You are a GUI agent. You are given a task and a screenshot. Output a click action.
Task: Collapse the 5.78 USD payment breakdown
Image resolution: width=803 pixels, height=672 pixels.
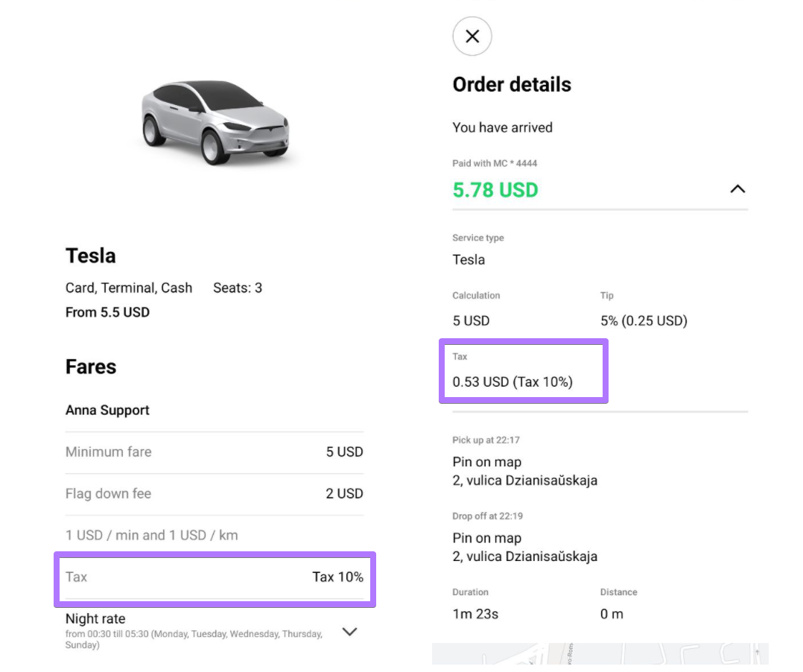coord(737,189)
